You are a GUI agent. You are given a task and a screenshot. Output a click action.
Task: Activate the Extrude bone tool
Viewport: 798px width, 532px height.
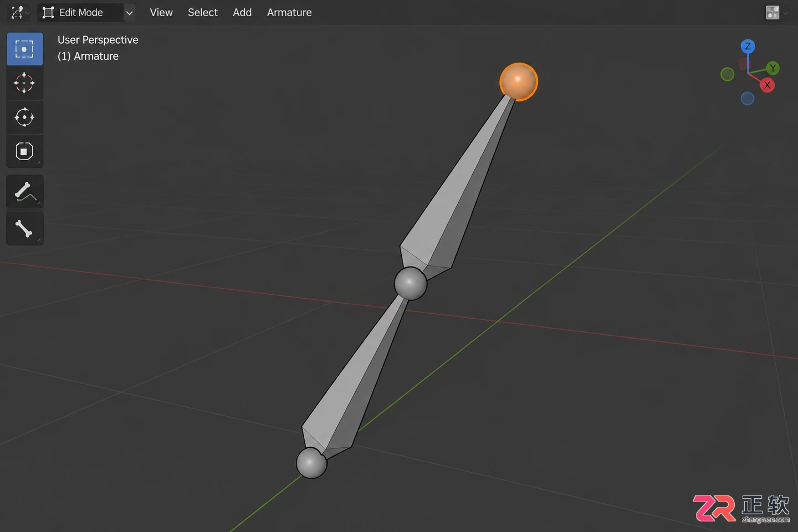24,228
